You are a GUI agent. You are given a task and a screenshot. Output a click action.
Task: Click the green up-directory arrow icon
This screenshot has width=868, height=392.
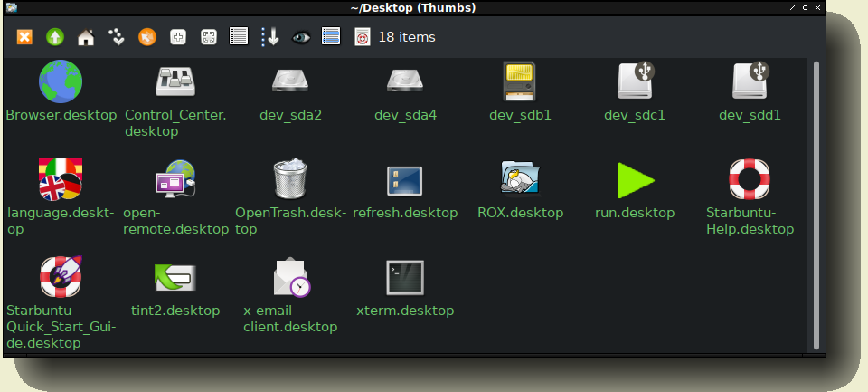55,37
